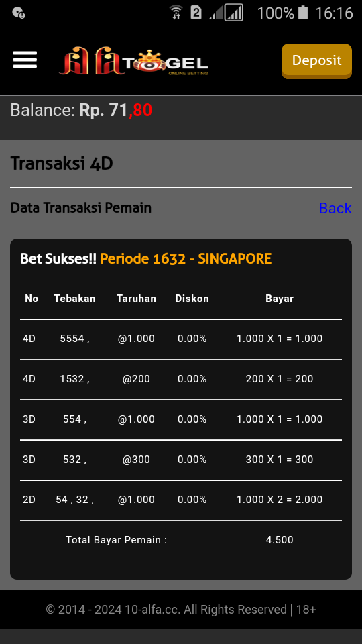The image size is (362, 644).
Task: Select the 3D row with guess 532
Action: [x=181, y=460]
